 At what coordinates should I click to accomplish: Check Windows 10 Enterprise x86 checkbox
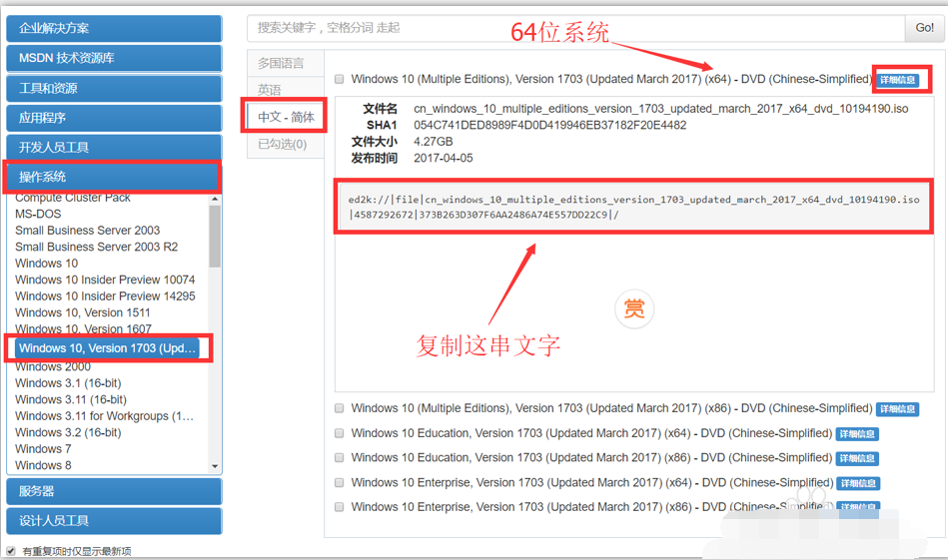click(x=340, y=507)
